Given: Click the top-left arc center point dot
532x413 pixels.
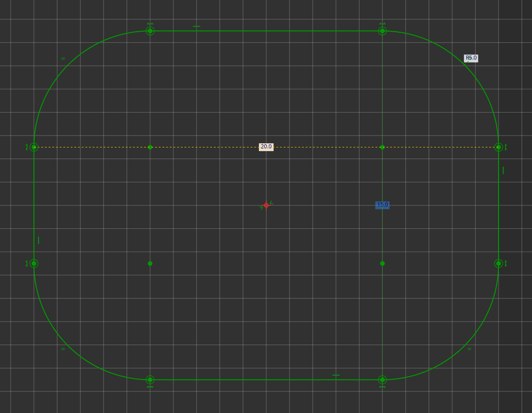Looking at the screenshot, I should tap(150, 147).
